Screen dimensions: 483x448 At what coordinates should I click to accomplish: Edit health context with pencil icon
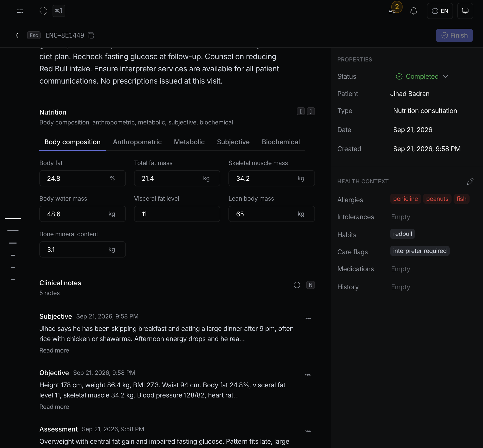click(470, 181)
